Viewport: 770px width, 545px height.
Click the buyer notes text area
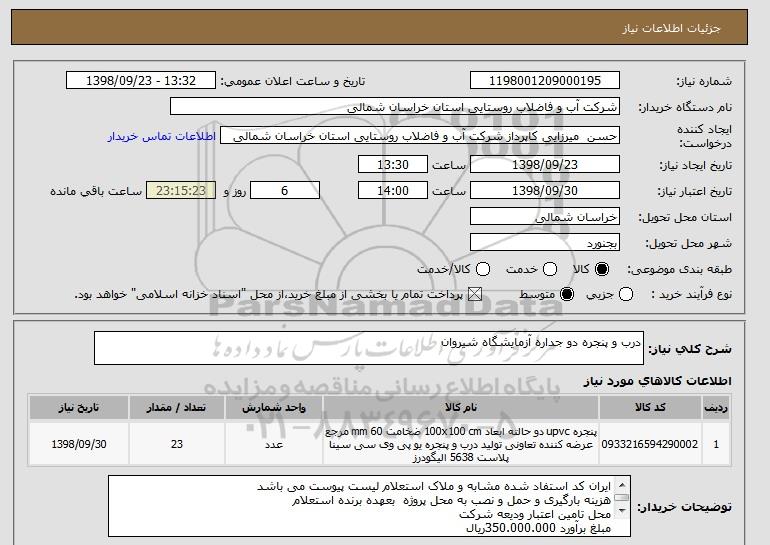(369, 506)
